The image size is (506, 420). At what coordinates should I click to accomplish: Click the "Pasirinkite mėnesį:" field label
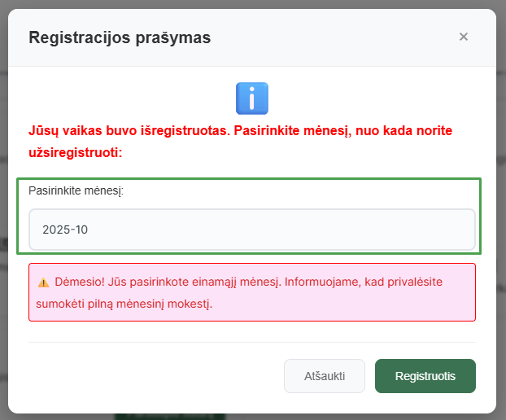76,190
